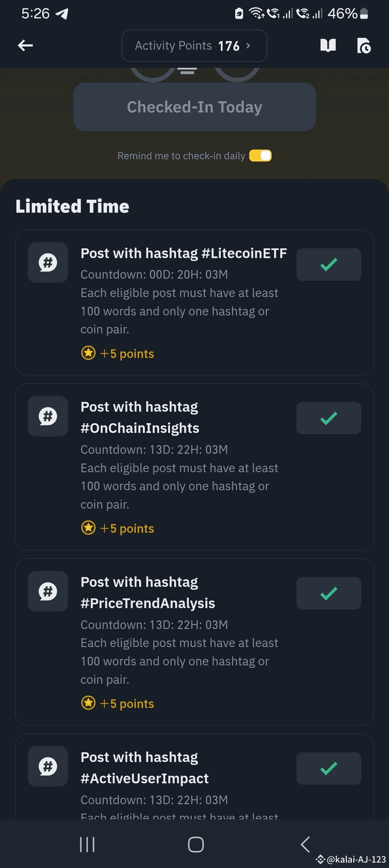Click the hashtag icon for #OnChainInsights task

[48, 416]
